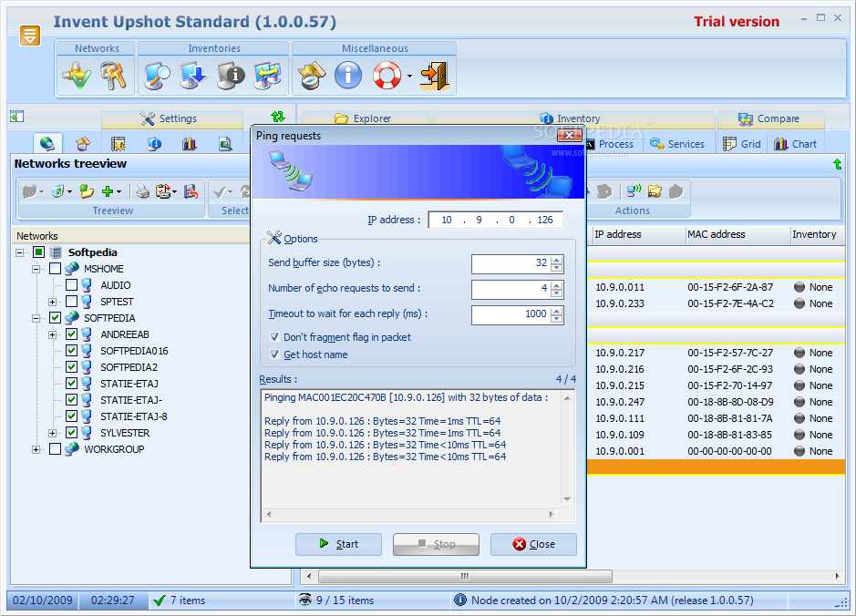856x616 pixels.
Task: Click the eye icon in status bar
Action: (x=305, y=600)
